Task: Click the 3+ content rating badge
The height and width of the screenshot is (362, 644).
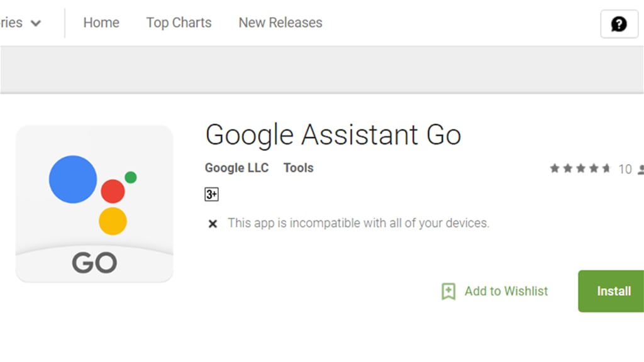Action: click(x=211, y=194)
